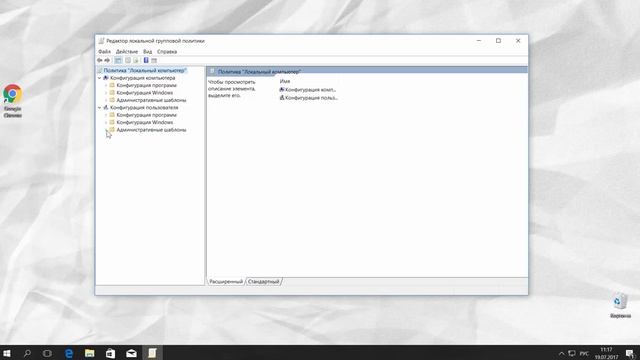Expand Конфигурация Windows under Конфигурация компьютера

[106, 93]
